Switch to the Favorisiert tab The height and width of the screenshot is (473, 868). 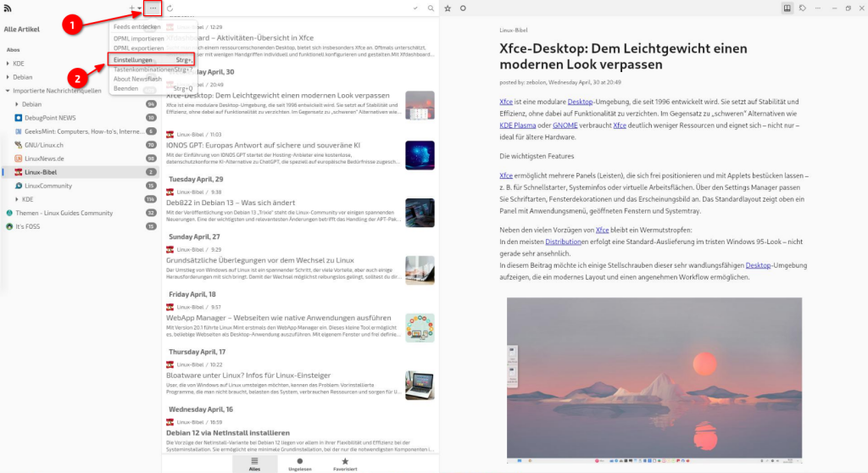[345, 464]
